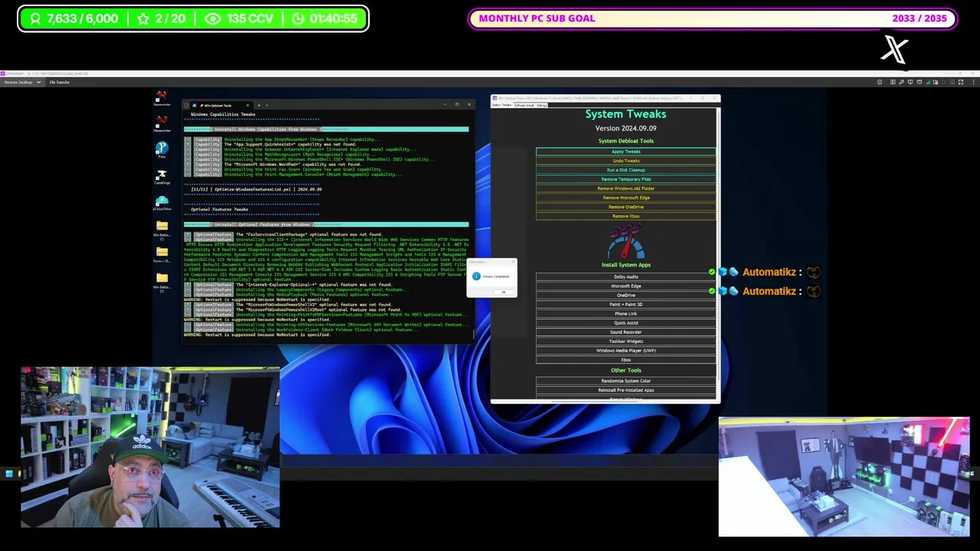Open the Settings tab in Win Debloat Tools
The height and width of the screenshot is (551, 980).
(542, 105)
